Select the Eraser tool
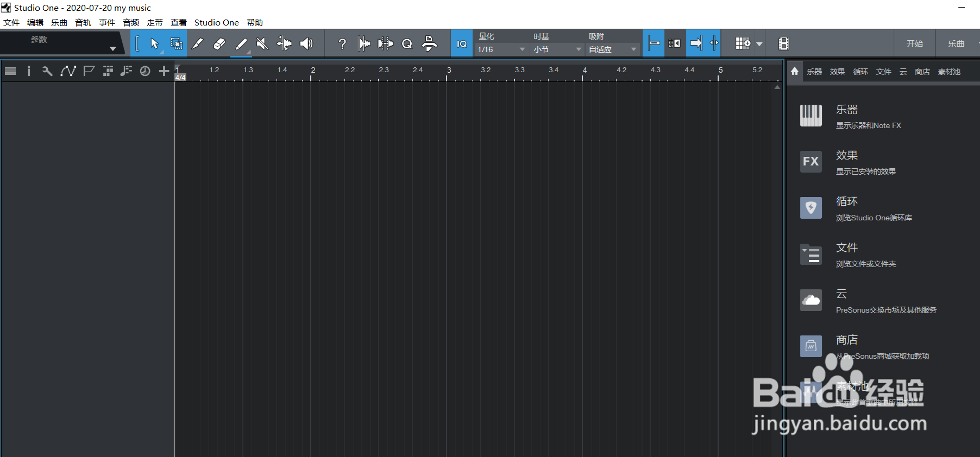 (x=219, y=43)
